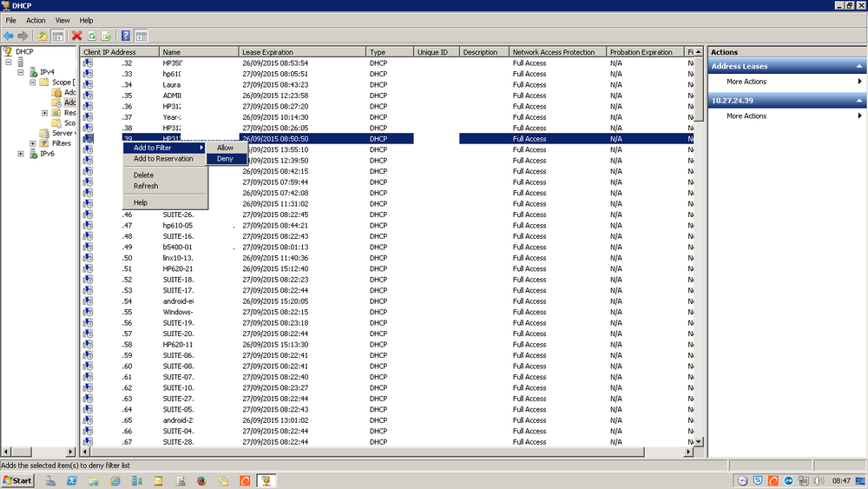Expand the Filters node
The width and height of the screenshot is (868, 489).
[33, 143]
